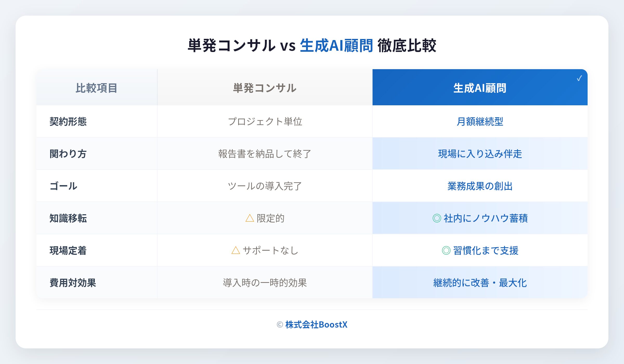
Task: Click the 月額継続型 cell
Action: pyautogui.click(x=480, y=121)
